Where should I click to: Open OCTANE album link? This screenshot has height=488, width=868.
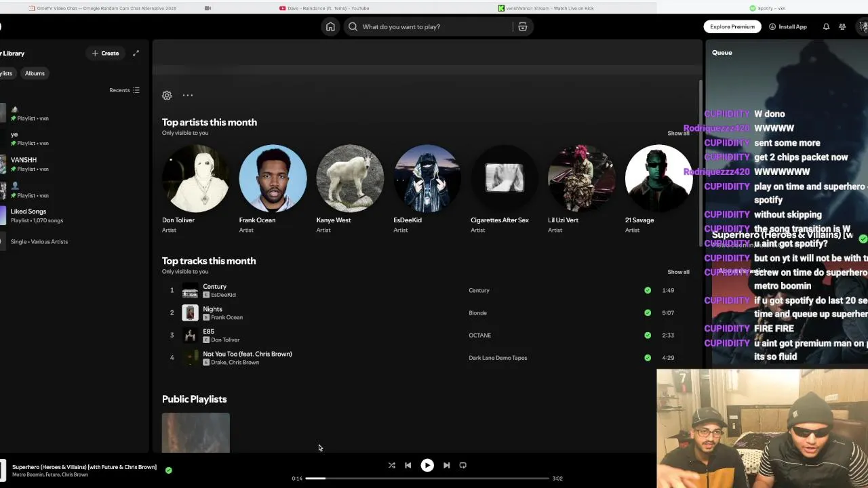tap(479, 335)
